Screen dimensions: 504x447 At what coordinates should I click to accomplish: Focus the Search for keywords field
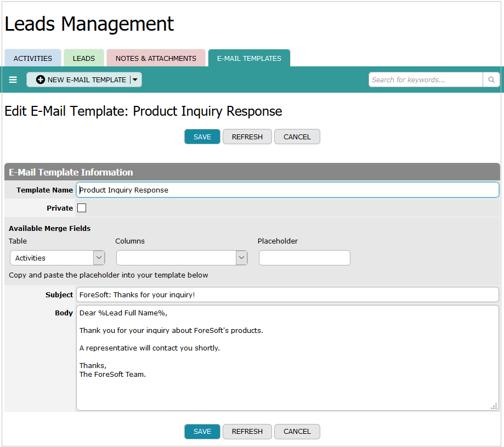coord(426,80)
